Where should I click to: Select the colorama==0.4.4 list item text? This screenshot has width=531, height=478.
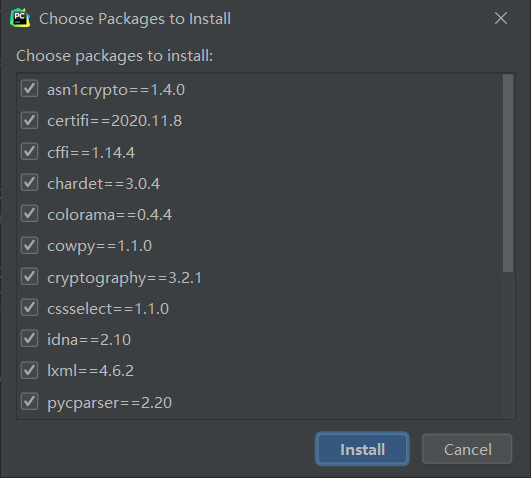[109, 215]
